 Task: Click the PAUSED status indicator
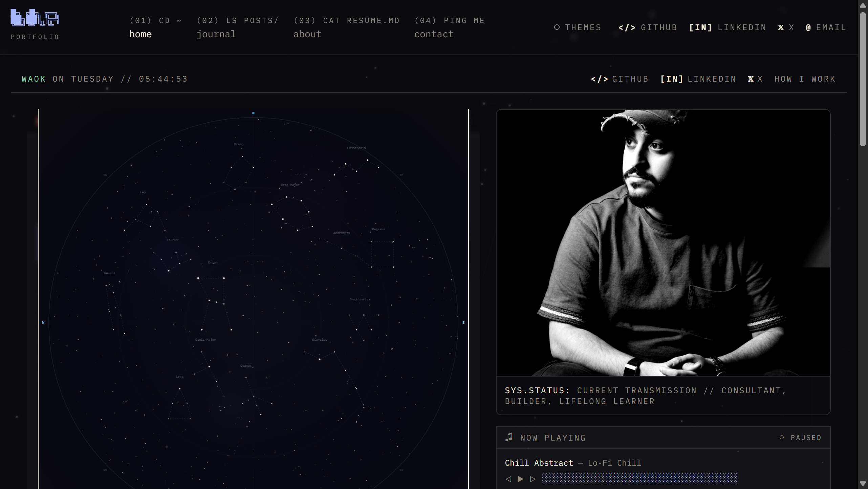pyautogui.click(x=800, y=438)
